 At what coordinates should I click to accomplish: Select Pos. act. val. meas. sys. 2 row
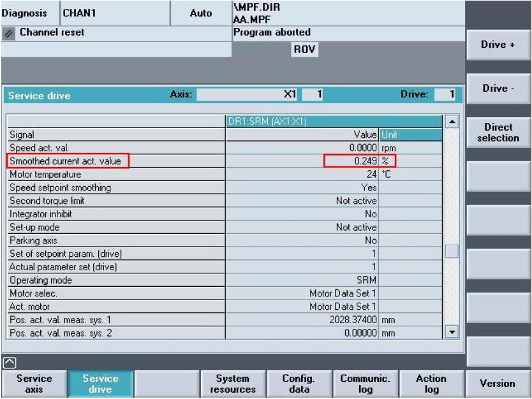coord(225,333)
